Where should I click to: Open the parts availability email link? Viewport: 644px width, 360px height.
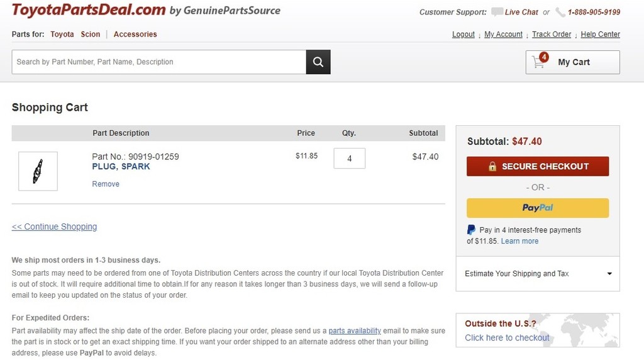click(355, 330)
